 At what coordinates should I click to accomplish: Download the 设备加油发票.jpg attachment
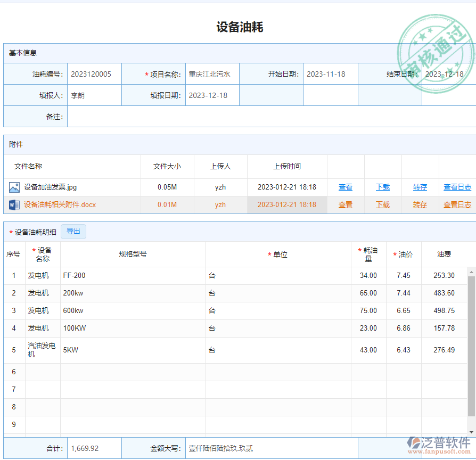click(383, 187)
